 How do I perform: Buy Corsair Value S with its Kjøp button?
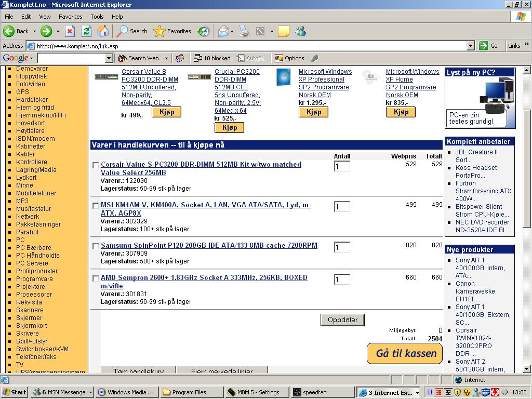pos(166,112)
